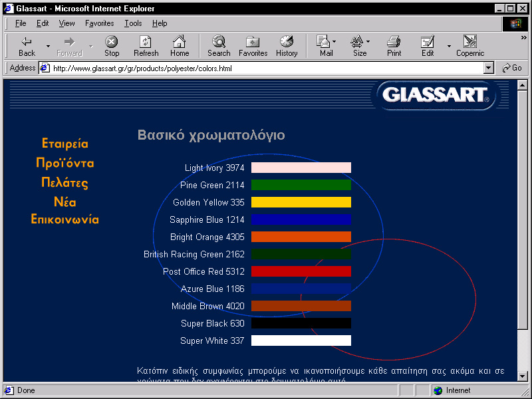This screenshot has height=399, width=532.
Task: Show the Favorites pane
Action: 253,46
